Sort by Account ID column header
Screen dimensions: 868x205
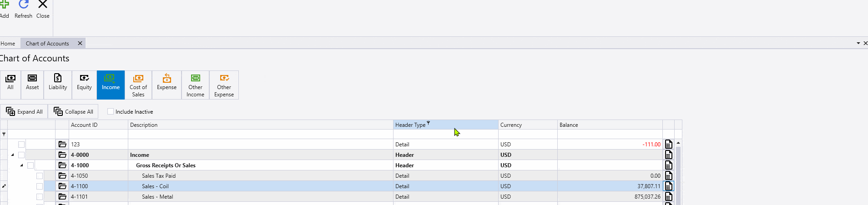point(98,125)
